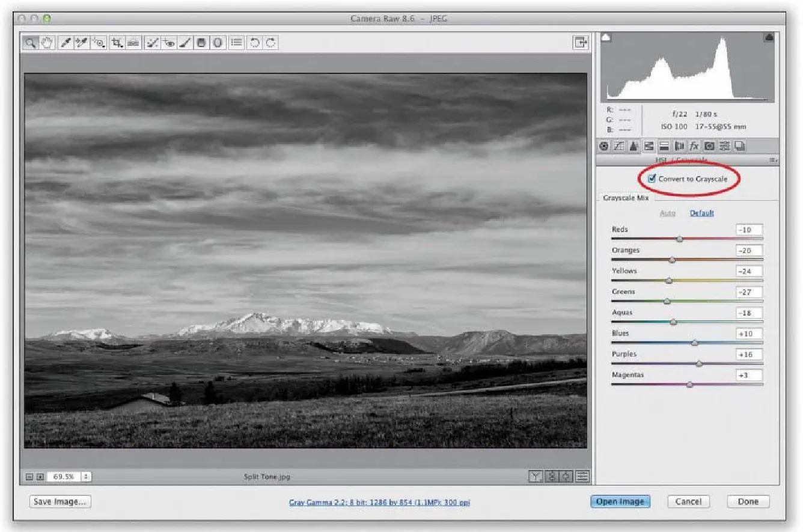Viewport: 803px width, 532px height.
Task: Toggle full screen mode icon
Action: point(581,42)
